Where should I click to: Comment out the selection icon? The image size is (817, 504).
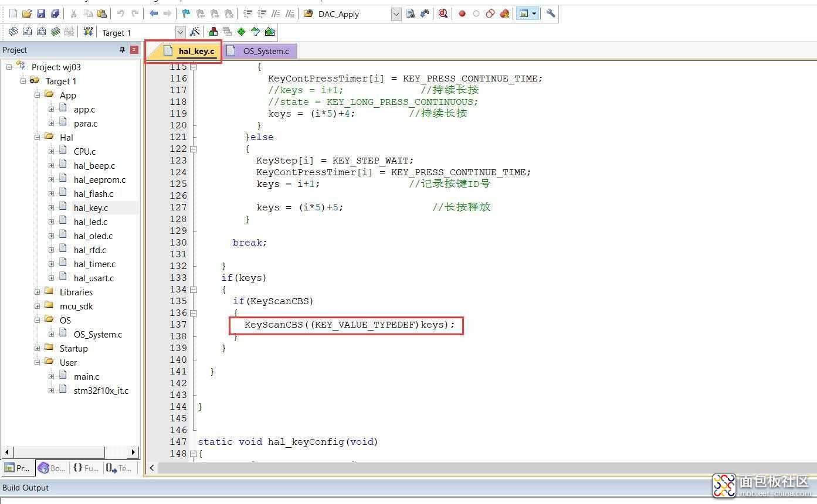pos(276,13)
